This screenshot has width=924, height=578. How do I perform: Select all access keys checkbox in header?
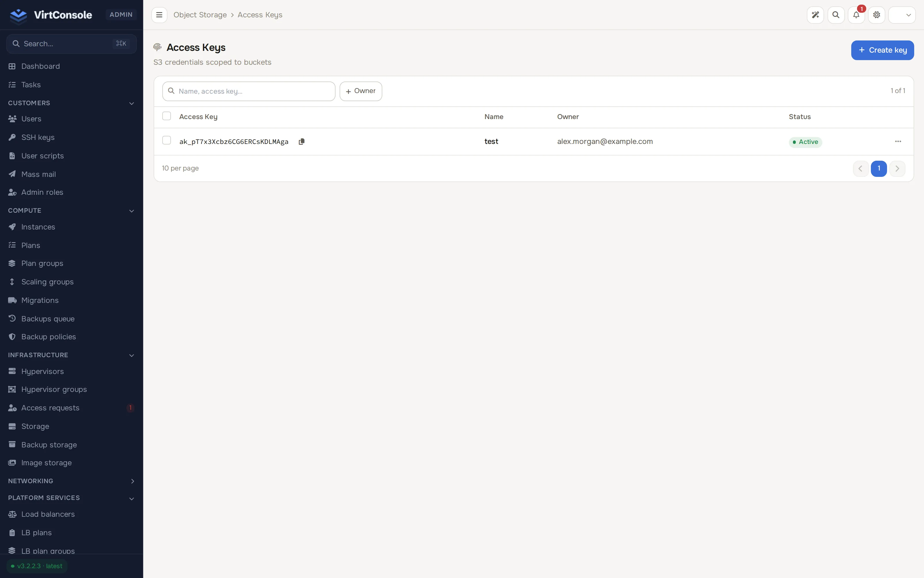[167, 116]
